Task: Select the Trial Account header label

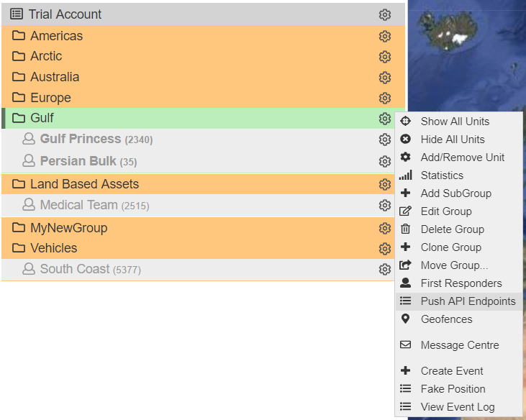Action: point(65,14)
